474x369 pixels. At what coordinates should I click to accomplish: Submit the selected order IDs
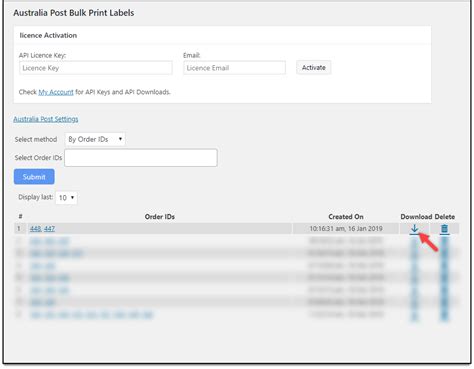pos(34,177)
